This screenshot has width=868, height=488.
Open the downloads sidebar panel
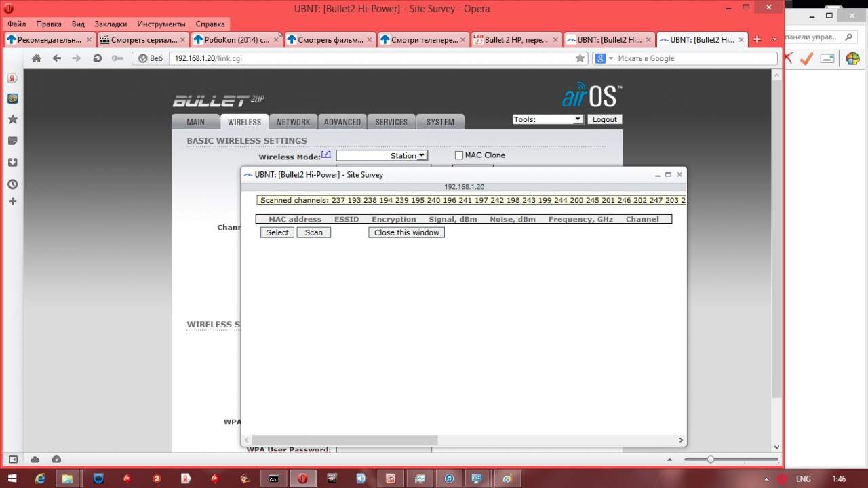click(12, 163)
